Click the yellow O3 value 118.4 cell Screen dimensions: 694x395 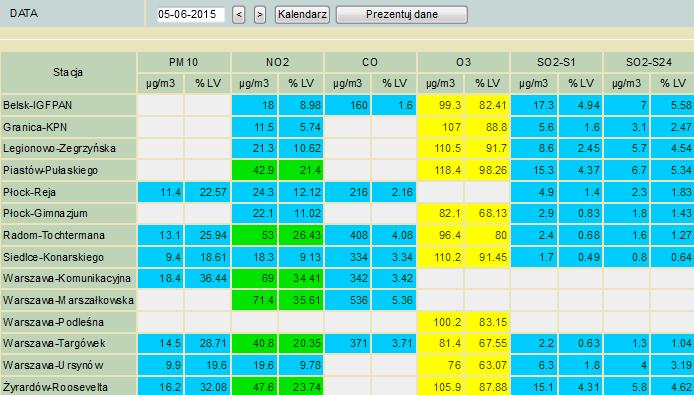pyautogui.click(x=441, y=170)
